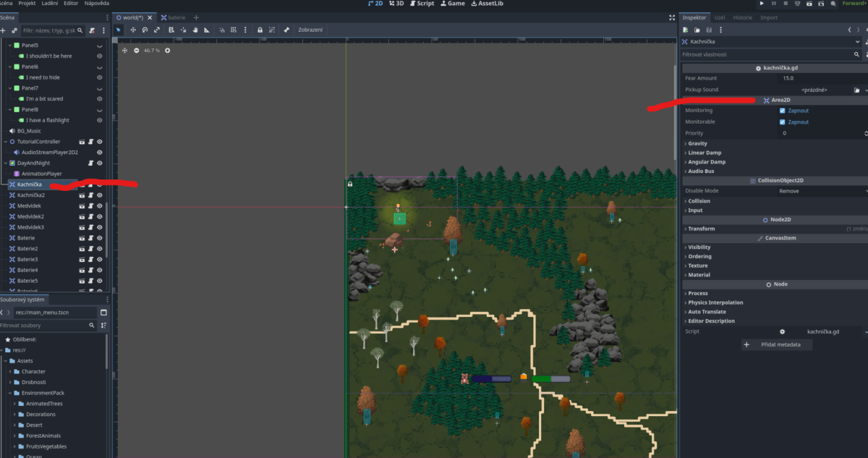Expand the Transform section in Inspector
868x458 pixels.
coord(702,229)
